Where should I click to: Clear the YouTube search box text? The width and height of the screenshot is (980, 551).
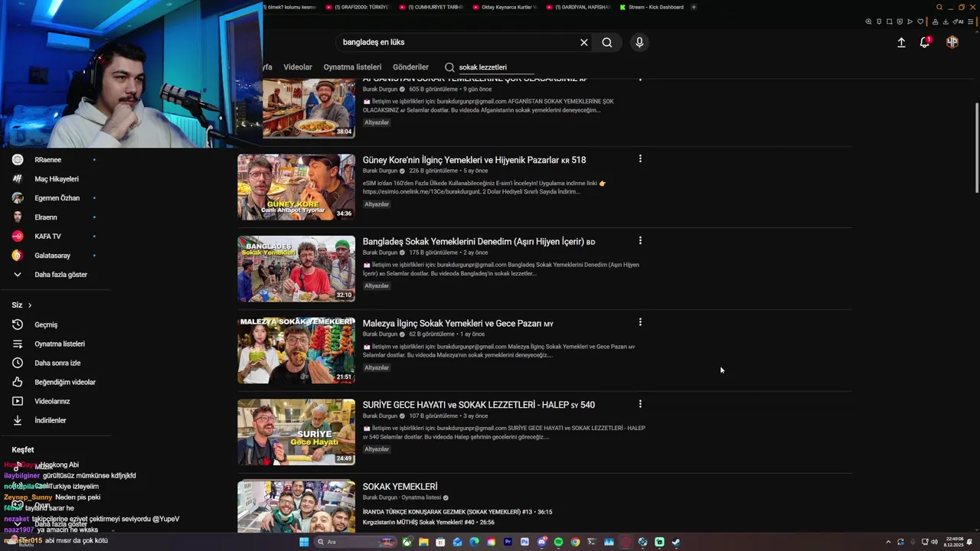(584, 42)
